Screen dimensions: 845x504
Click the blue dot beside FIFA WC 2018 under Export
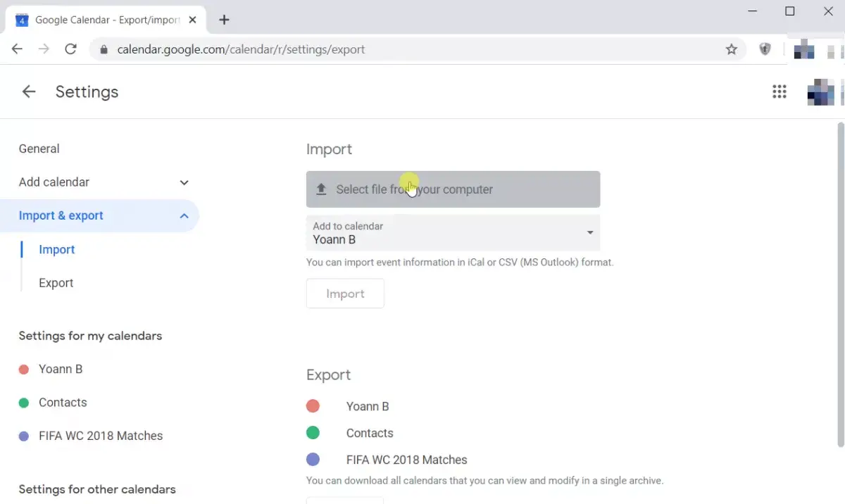[313, 460]
